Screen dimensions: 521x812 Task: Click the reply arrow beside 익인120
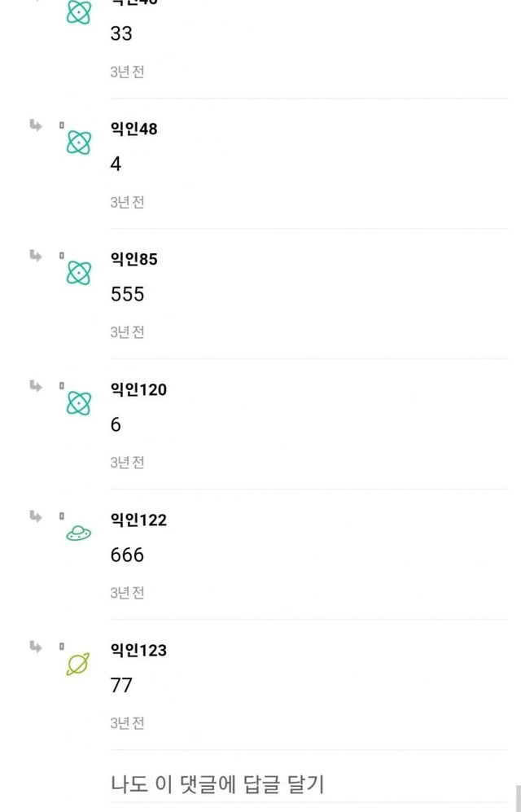[x=36, y=386]
